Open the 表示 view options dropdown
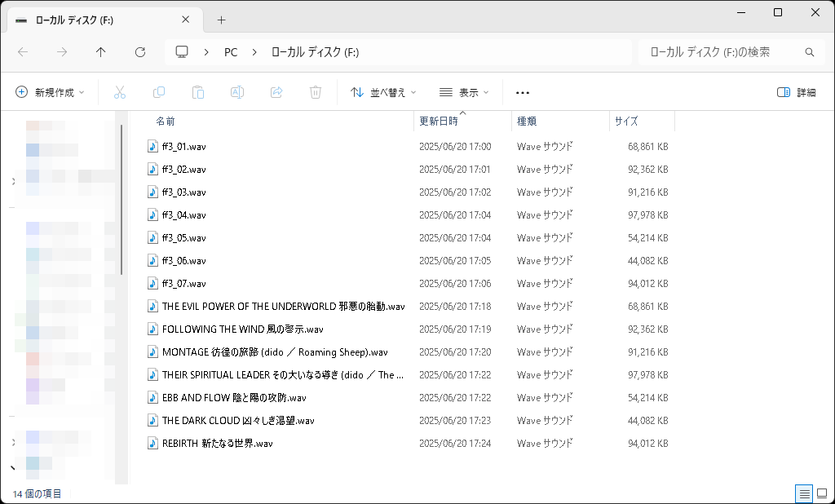This screenshot has width=835, height=504. pos(462,92)
